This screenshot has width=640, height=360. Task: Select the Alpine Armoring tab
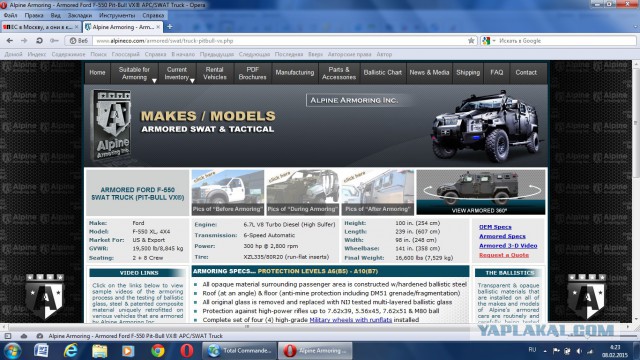click(122, 27)
